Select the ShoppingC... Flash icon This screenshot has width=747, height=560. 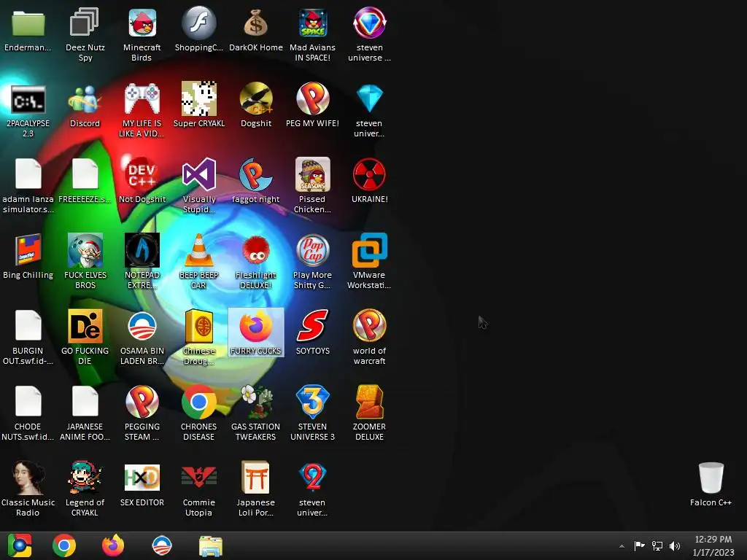pyautogui.click(x=198, y=24)
